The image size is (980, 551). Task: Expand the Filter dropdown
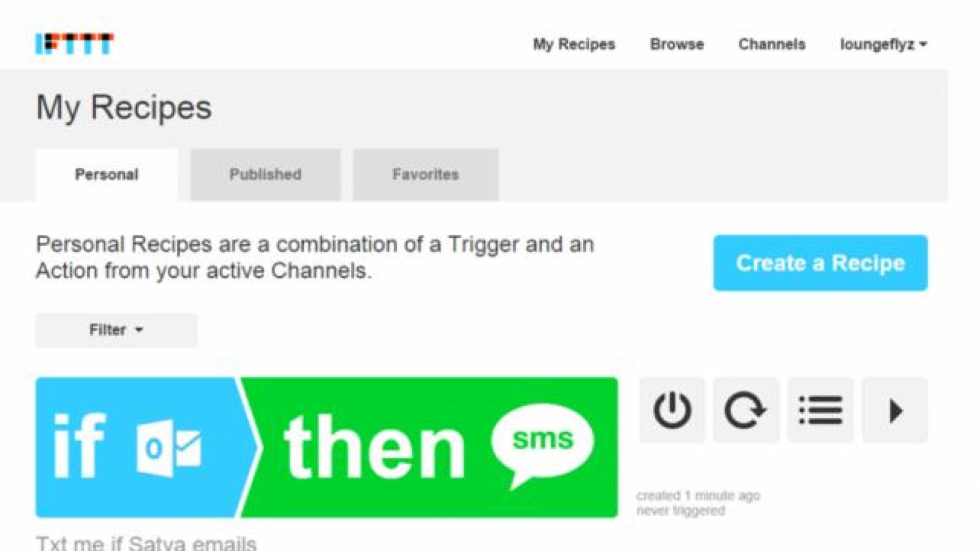(x=116, y=330)
